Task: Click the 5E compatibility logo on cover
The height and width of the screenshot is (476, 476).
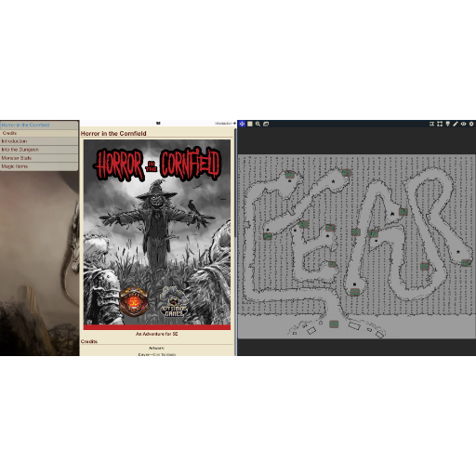Action: (x=134, y=301)
